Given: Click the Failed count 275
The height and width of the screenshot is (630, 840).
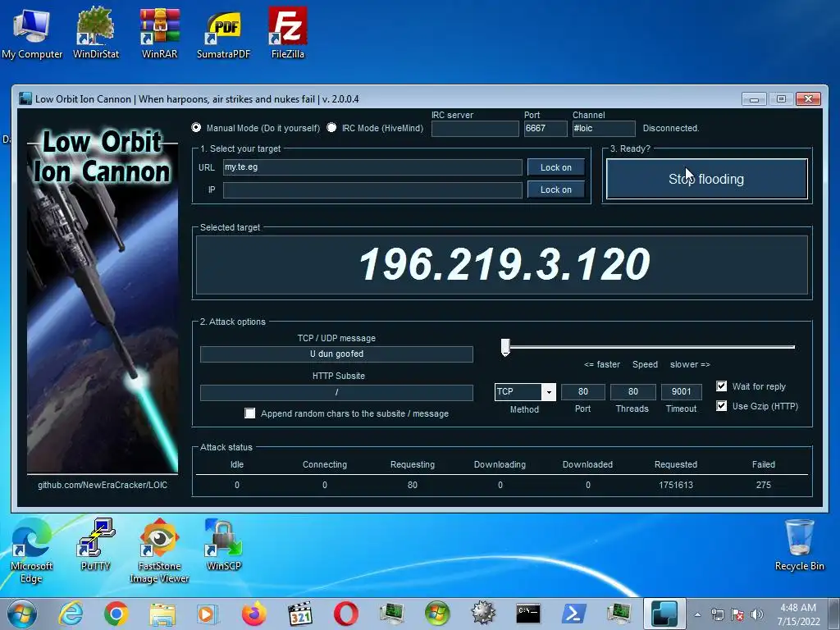Looking at the screenshot, I should 764,485.
